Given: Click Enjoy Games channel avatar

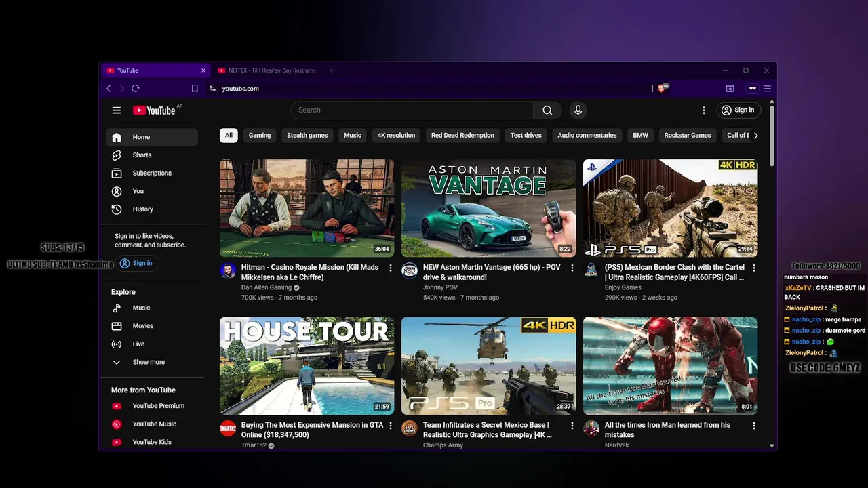Looking at the screenshot, I should (x=591, y=271).
